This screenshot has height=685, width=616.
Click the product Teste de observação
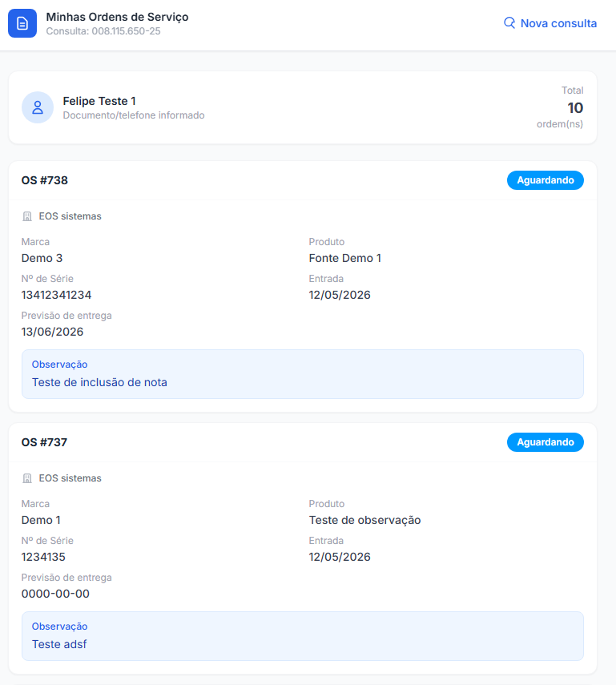tap(364, 520)
